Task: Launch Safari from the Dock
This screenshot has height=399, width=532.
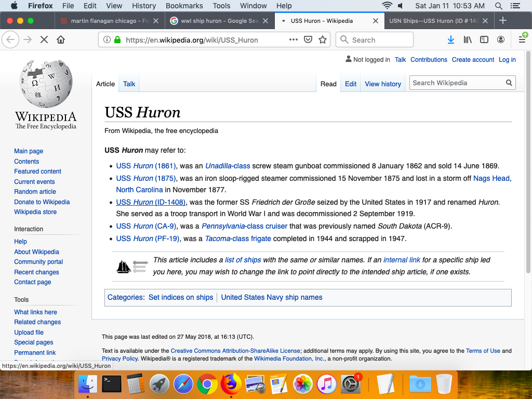Action: point(183,384)
